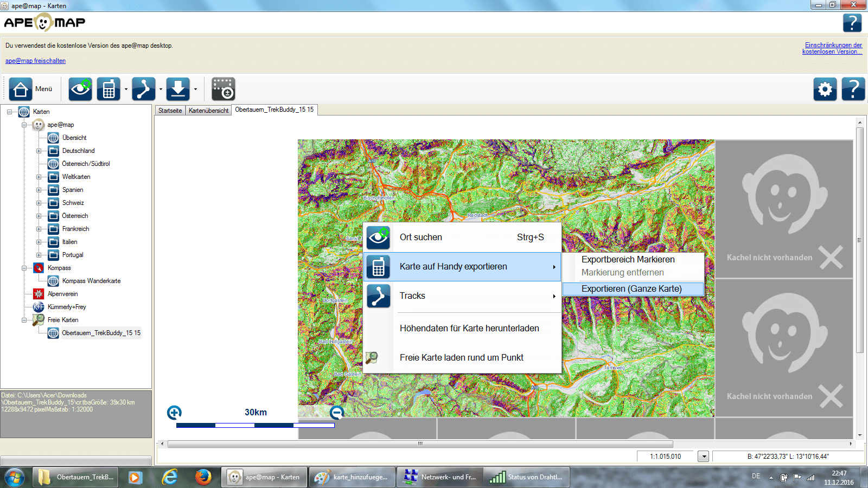
Task: Click Exportieren (Ganze Karte)
Action: coord(633,289)
